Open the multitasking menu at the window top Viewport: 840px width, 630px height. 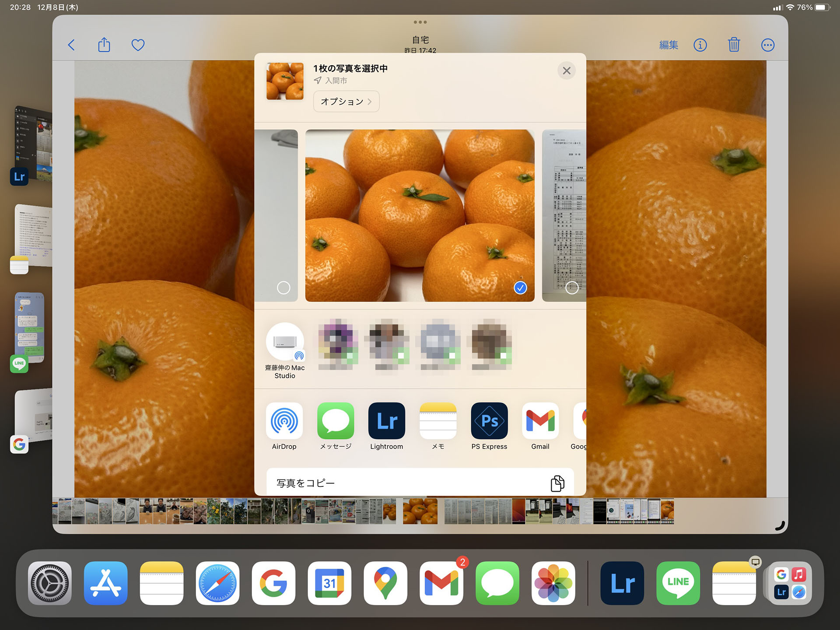point(420,21)
